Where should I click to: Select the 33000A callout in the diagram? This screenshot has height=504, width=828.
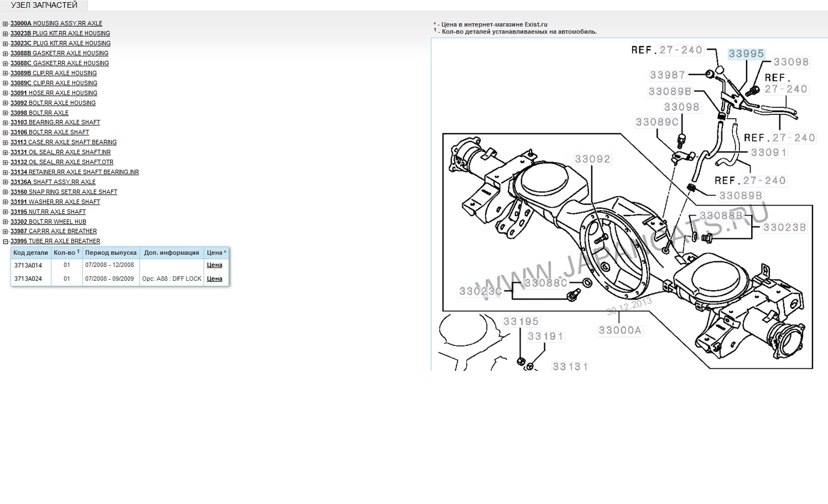[x=619, y=330]
